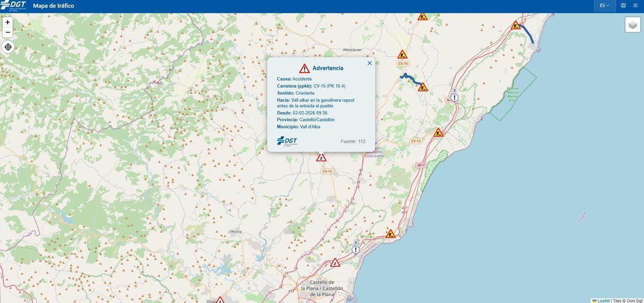The width and height of the screenshot is (644, 303).
Task: Click roadworks marker at top map edge
Action: (x=422, y=16)
